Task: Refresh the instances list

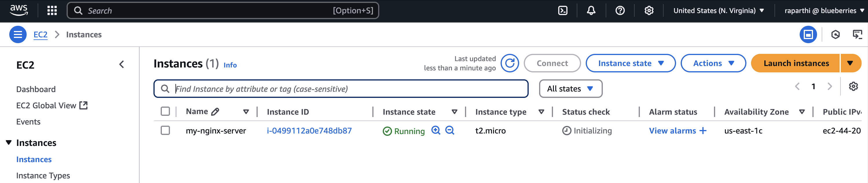Action: click(x=510, y=63)
